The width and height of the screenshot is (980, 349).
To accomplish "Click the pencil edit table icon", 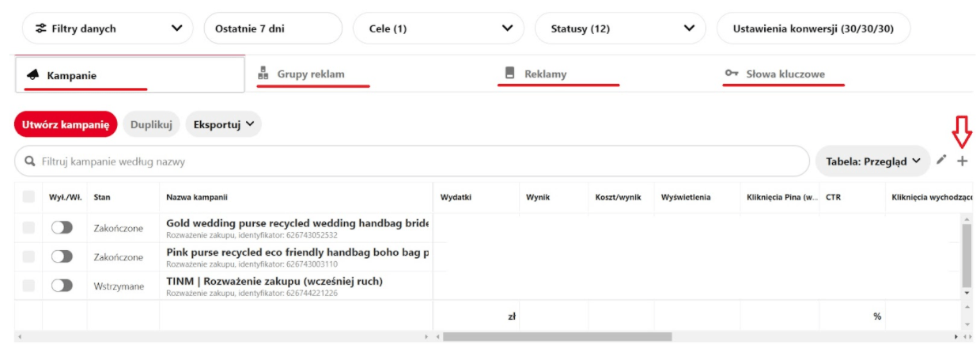I will click(940, 161).
